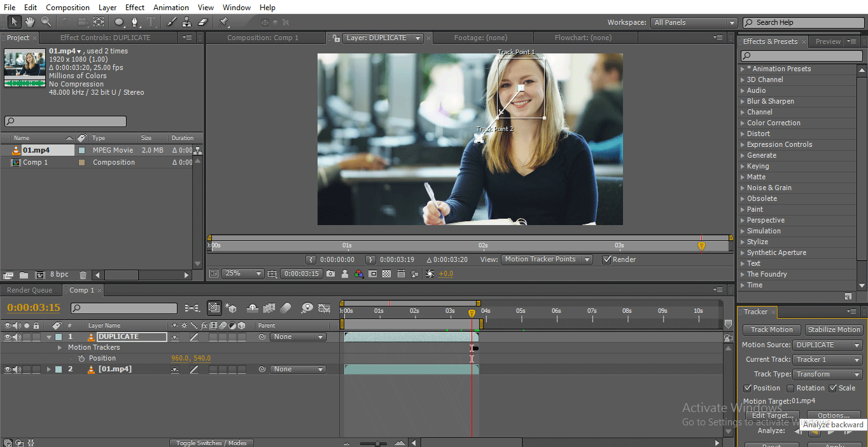
Task: Open the Composition menu
Action: [x=67, y=7]
